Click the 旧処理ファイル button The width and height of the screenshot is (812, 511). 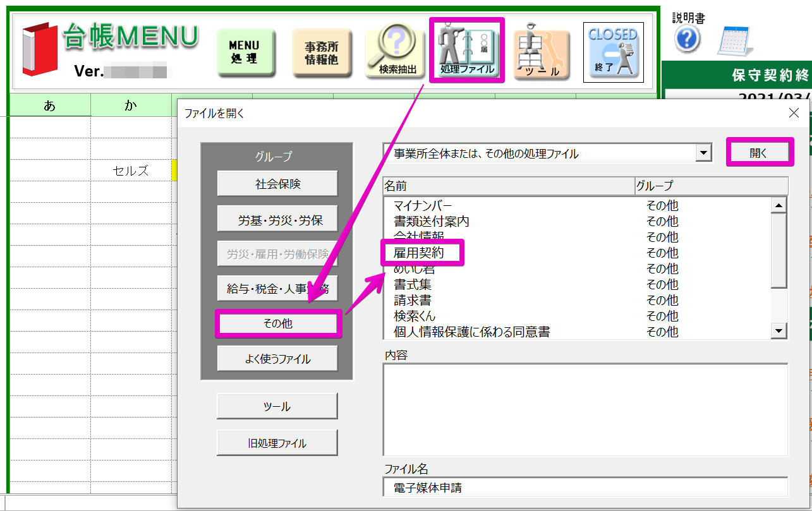click(x=277, y=443)
